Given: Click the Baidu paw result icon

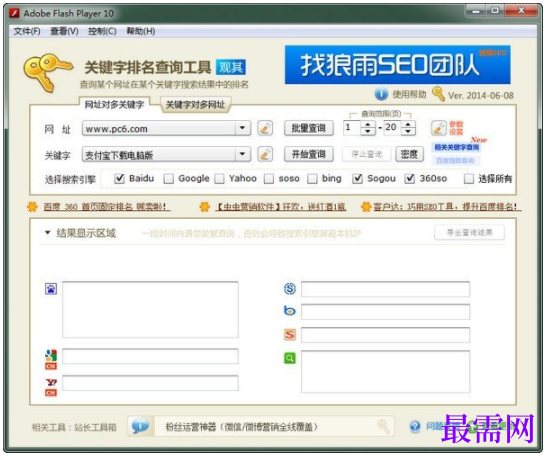Looking at the screenshot, I should [x=51, y=289].
